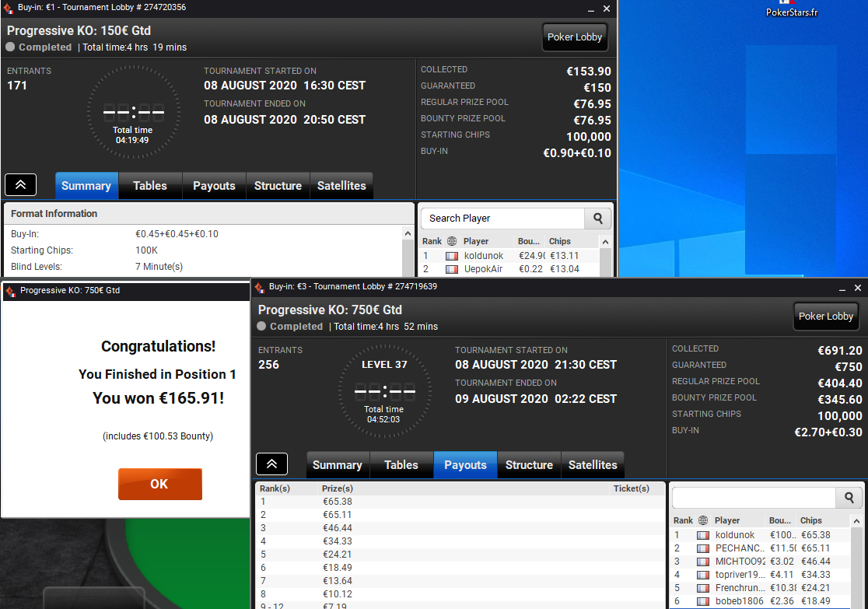Click search magnifier icon in 150€ Gtd window

coord(598,218)
